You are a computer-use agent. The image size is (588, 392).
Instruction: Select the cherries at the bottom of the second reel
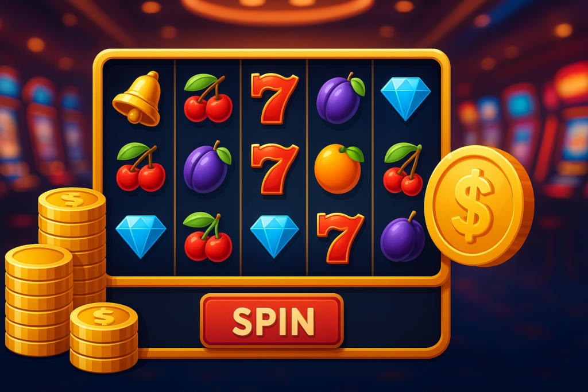207,236
